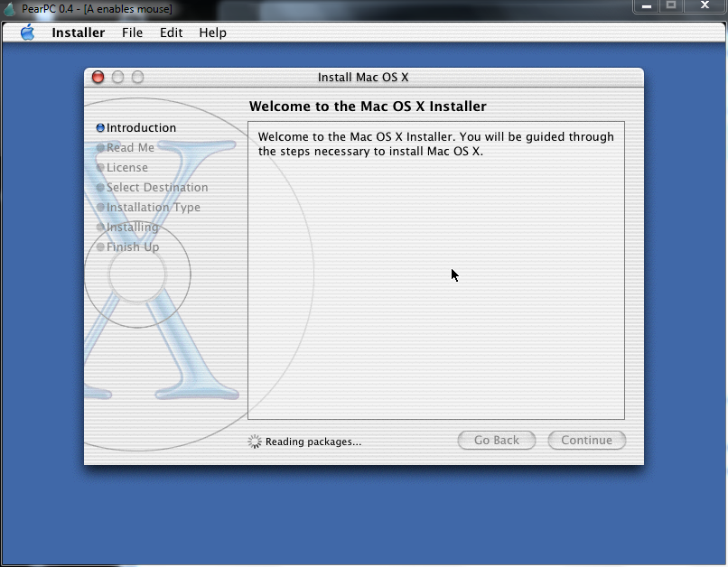This screenshot has height=567, width=728.
Task: Click the Finish Up step bullet
Action: (100, 247)
